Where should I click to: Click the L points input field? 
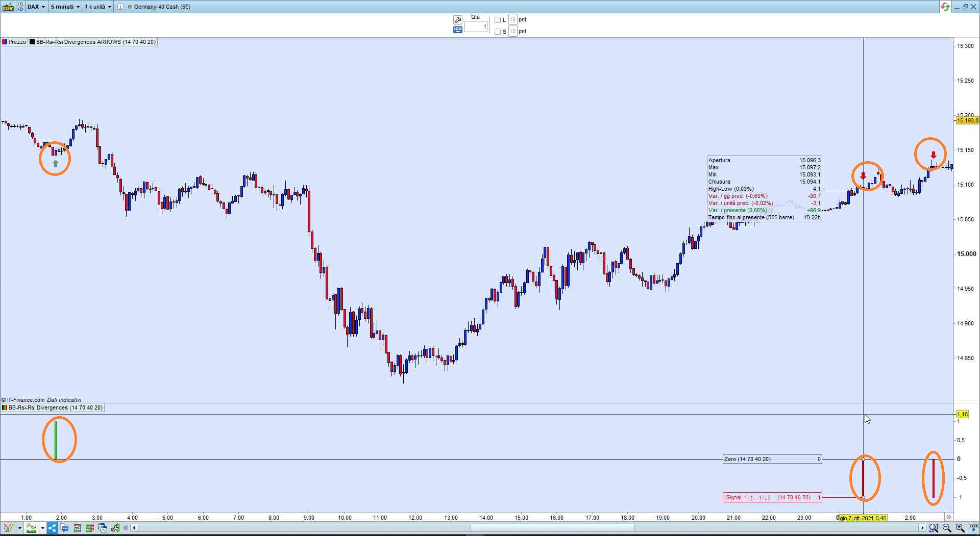pos(512,20)
